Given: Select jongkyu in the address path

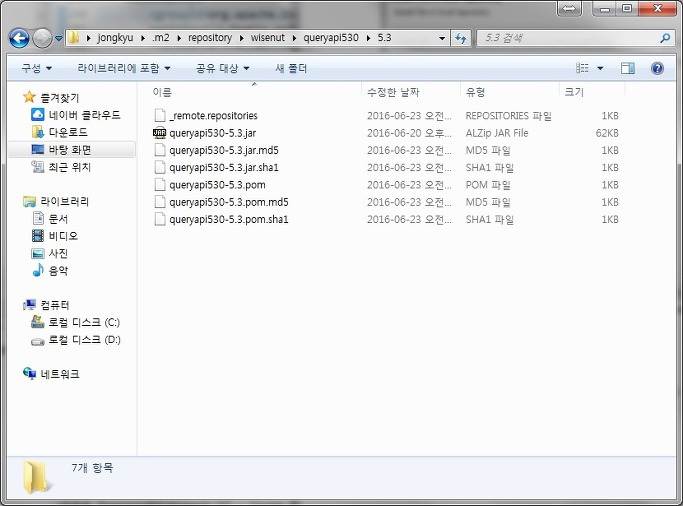Looking at the screenshot, I should pos(115,38).
